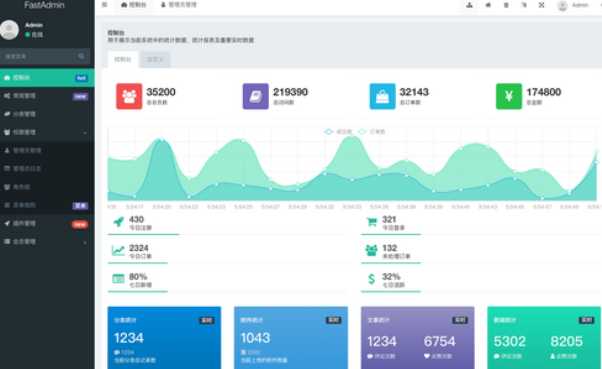
Task: Click the rocket icon beside 430
Action: pyautogui.click(x=119, y=222)
